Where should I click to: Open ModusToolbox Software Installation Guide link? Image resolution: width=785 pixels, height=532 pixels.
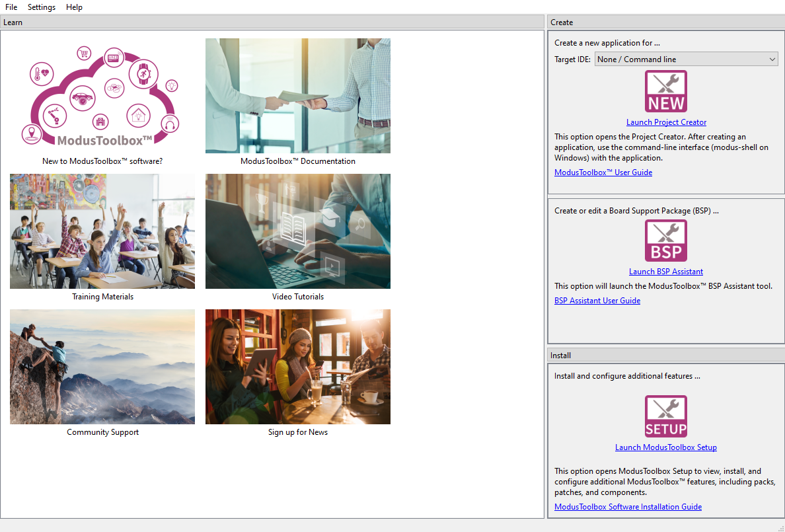click(x=628, y=507)
